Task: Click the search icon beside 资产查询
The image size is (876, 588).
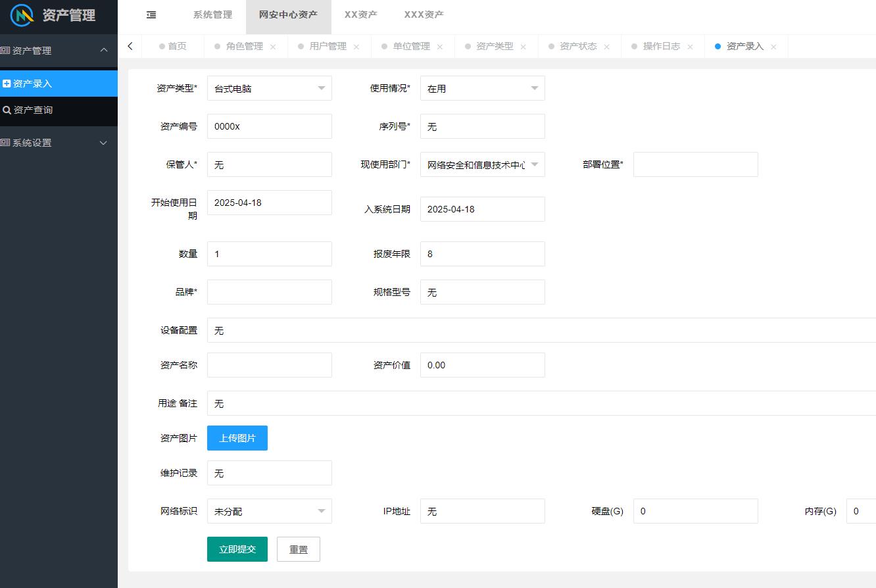Action: click(x=7, y=110)
